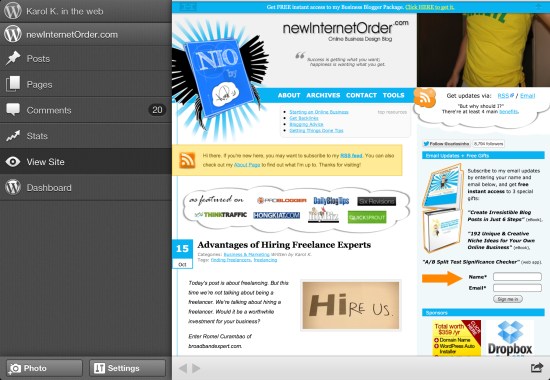550x380 pixels.
Task: Open Getting Things Done Tips link
Action: pyautogui.click(x=316, y=131)
